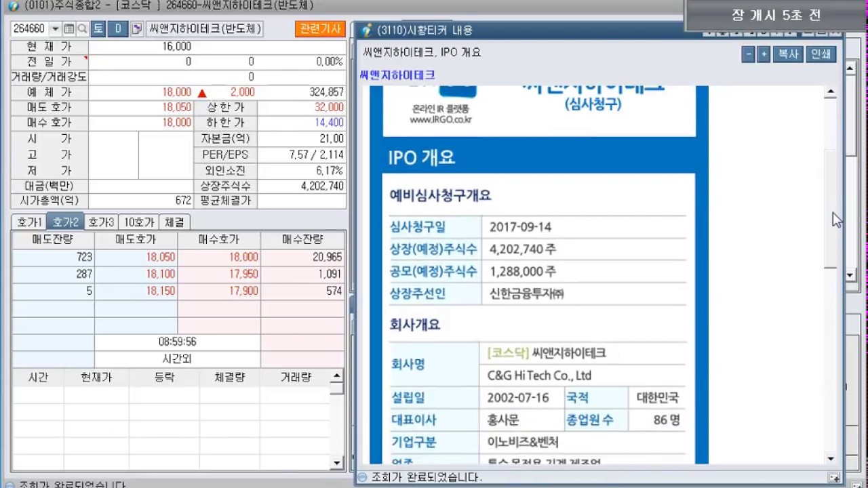Select the ask price 18,100 in order book
The image size is (868, 488).
pos(160,274)
